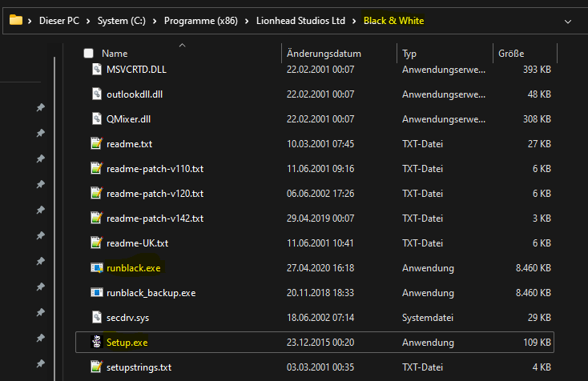Sort by the Größe column header
588x381 pixels.
point(511,54)
